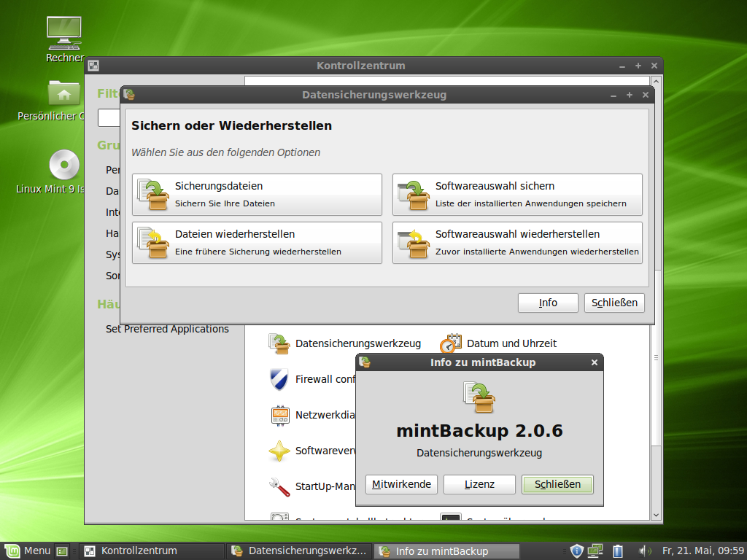
Task: Open Set Preferred Applications
Action: click(x=167, y=329)
